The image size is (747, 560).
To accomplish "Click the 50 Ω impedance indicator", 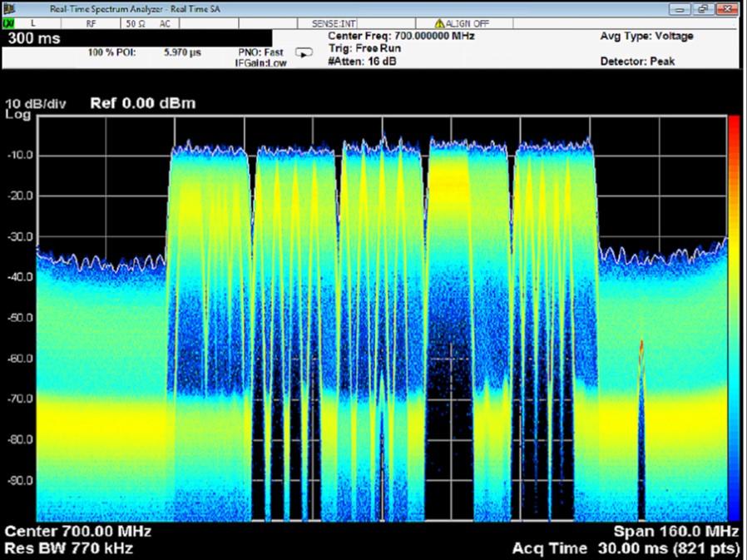I will tap(136, 23).
